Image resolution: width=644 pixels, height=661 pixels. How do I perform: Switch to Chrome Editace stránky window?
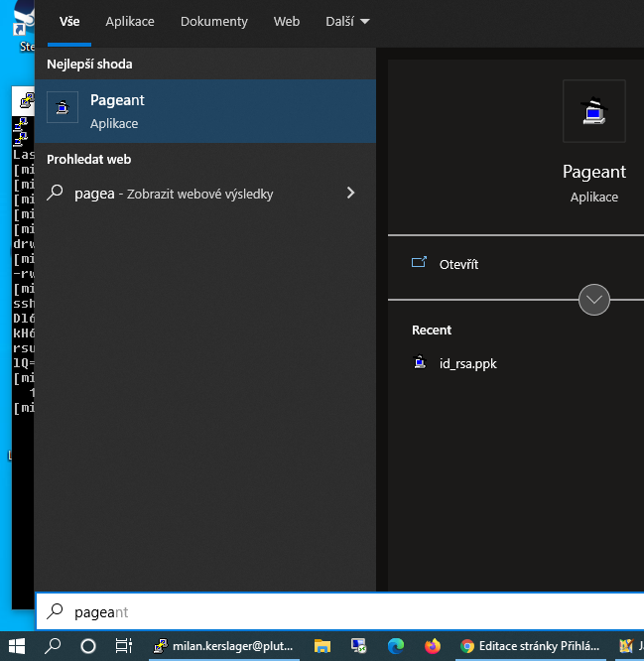(531, 646)
